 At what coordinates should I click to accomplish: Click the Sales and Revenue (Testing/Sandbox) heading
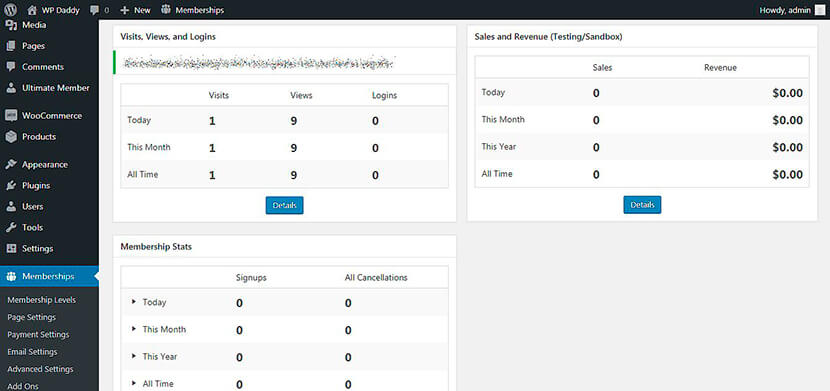click(548, 37)
